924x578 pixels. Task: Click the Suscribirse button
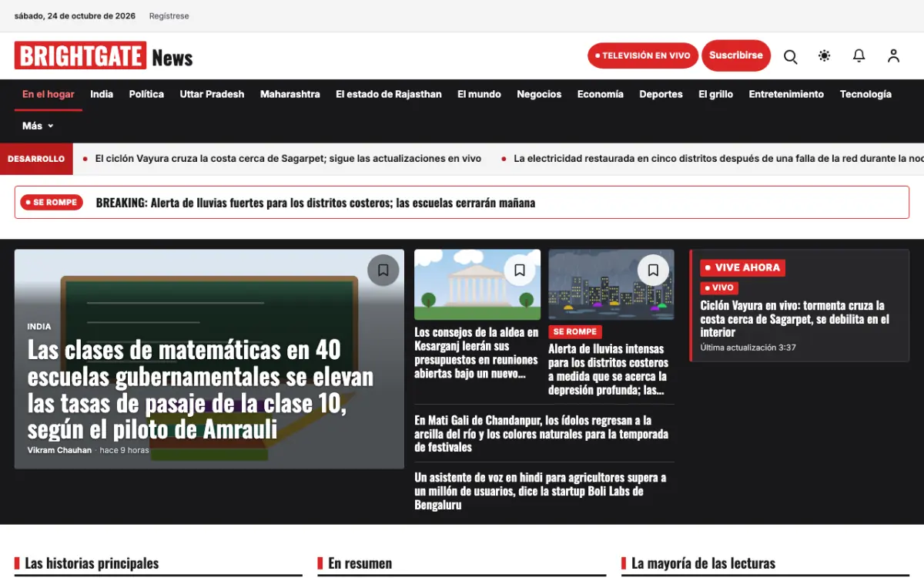[736, 55]
